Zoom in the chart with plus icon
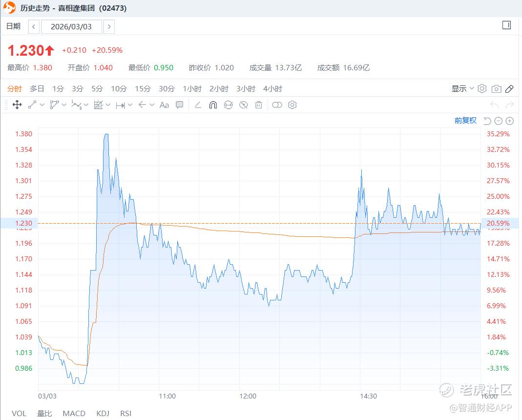 509,121
